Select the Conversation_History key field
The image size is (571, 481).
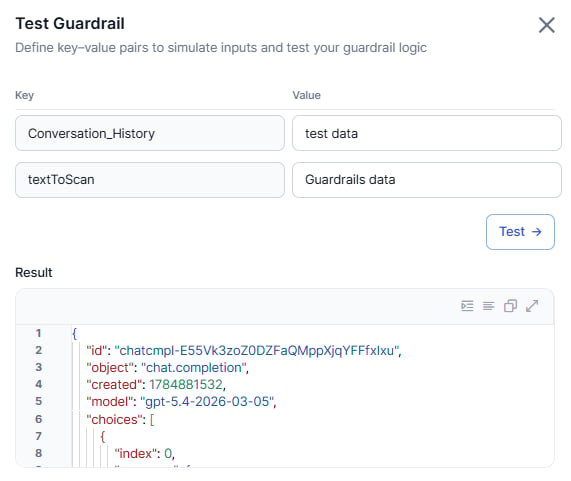click(150, 133)
